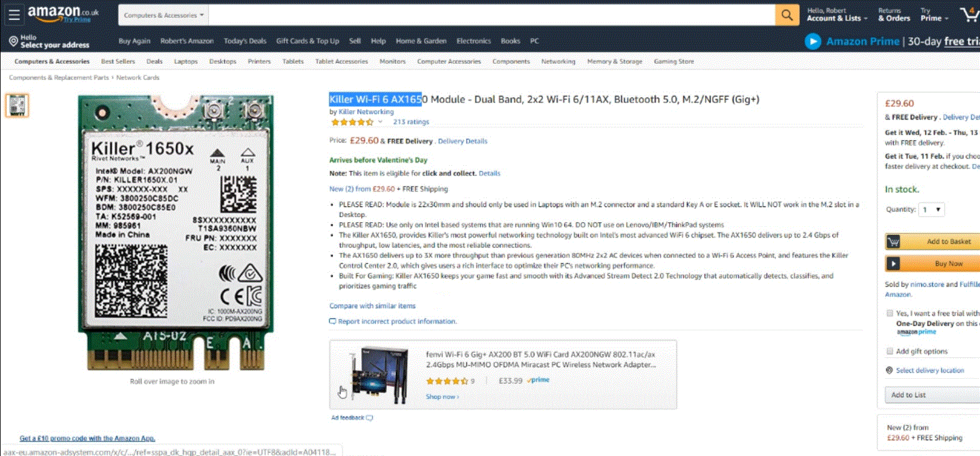Expand the Account & Lists menu
This screenshot has height=456, width=980.
(x=837, y=15)
